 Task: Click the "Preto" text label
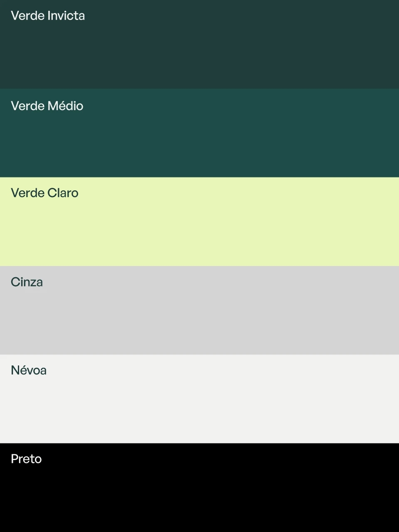click(26, 459)
